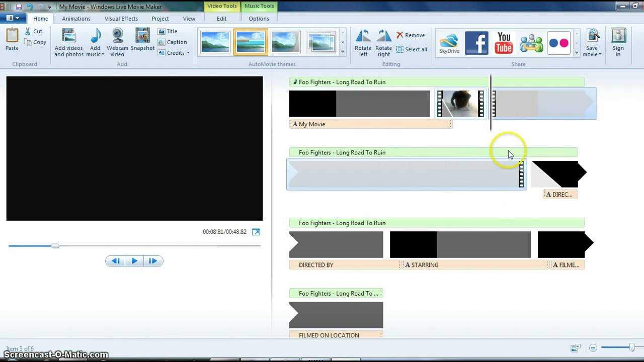Screen dimensions: 644x362
Task: Step to the next frame
Action: point(153,261)
